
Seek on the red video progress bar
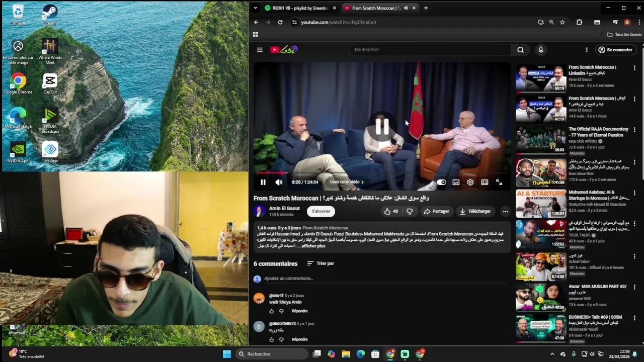point(382,172)
